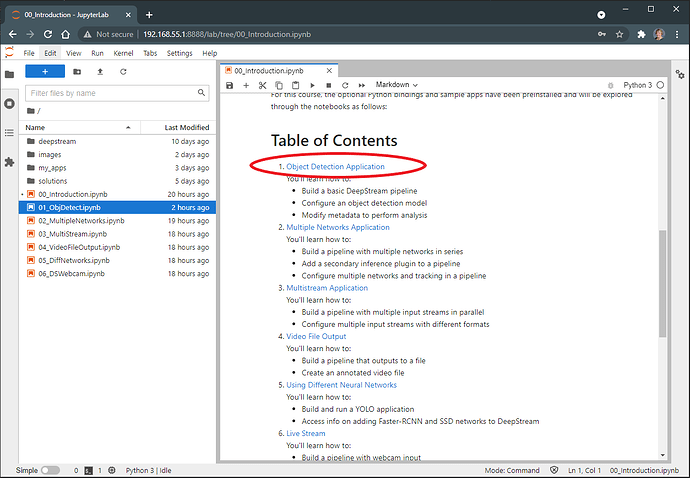Interrupt the kernel with stop button
This screenshot has height=478, width=690.
tap(328, 85)
